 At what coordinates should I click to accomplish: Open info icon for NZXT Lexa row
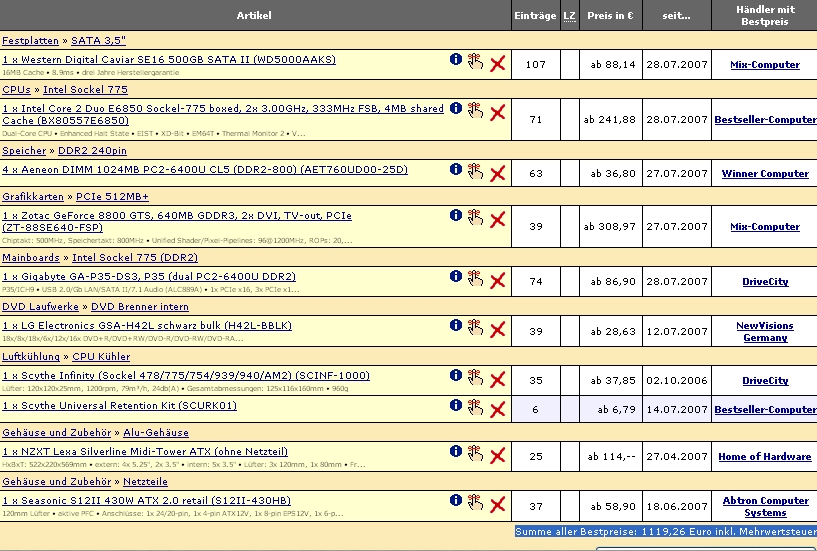(456, 451)
